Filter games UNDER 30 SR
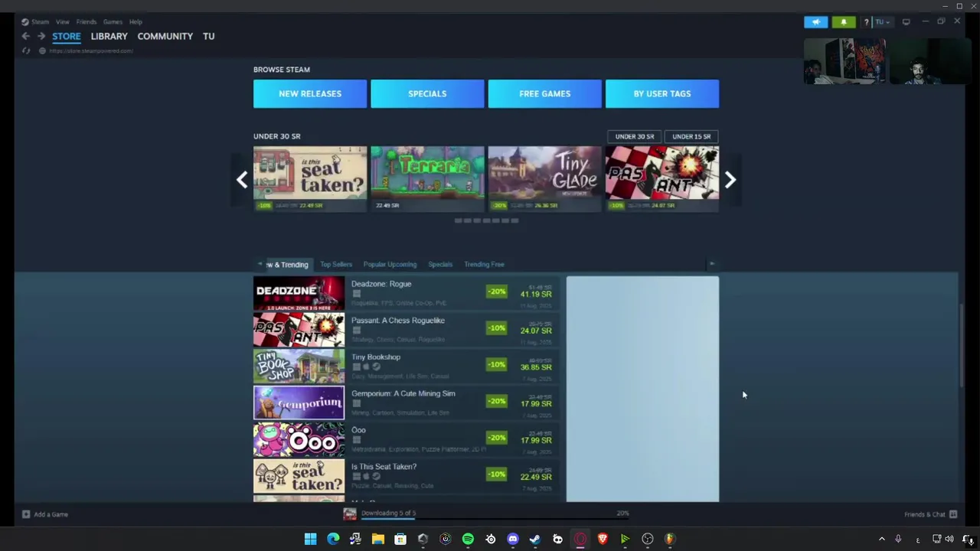980x551 pixels. (x=635, y=136)
